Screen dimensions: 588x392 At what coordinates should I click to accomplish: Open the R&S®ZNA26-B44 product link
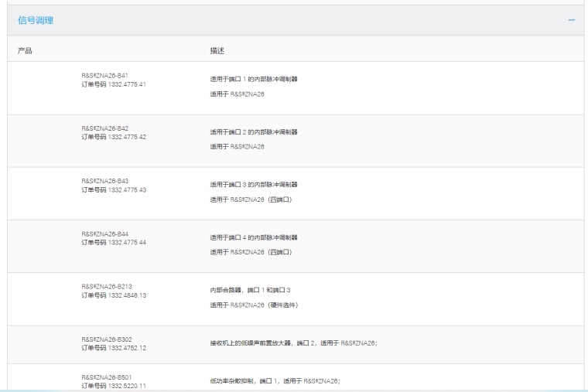pyautogui.click(x=104, y=233)
